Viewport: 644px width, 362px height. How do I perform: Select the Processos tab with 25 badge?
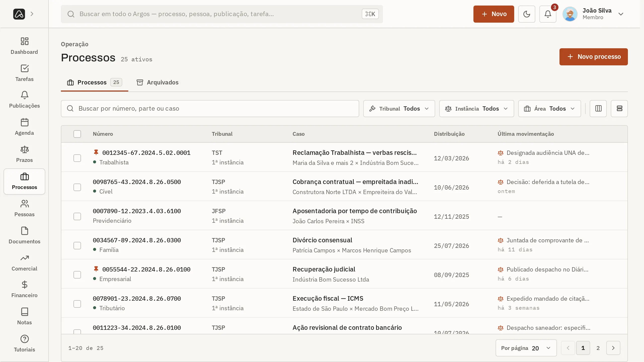coord(95,82)
